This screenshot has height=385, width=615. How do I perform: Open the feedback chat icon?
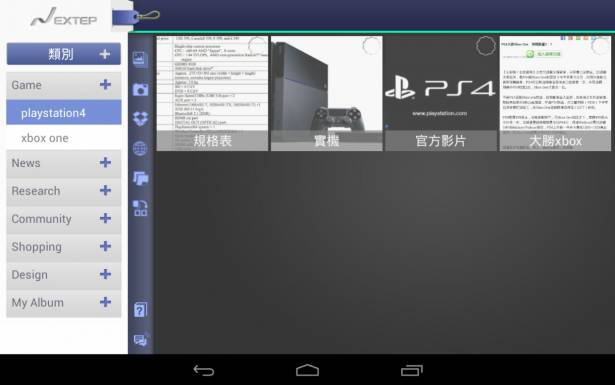140,340
